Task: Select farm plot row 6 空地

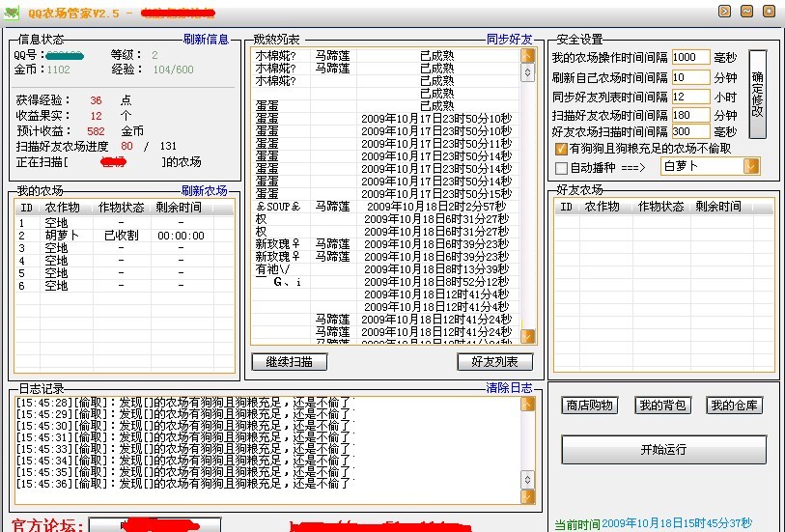Action: pos(125,286)
